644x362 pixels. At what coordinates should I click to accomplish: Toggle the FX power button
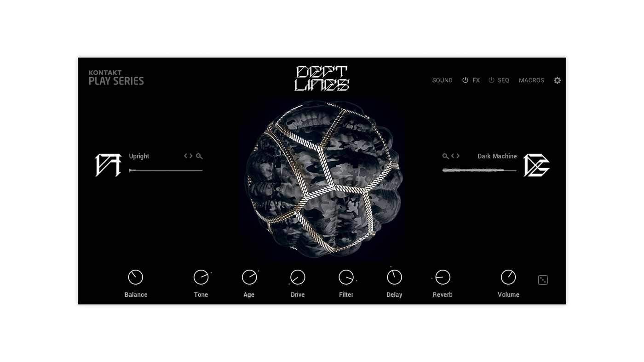pos(465,80)
